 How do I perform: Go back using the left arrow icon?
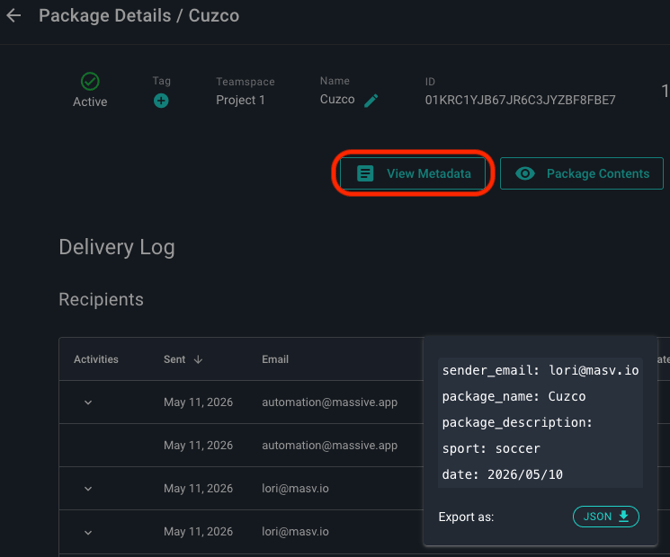click(x=14, y=16)
